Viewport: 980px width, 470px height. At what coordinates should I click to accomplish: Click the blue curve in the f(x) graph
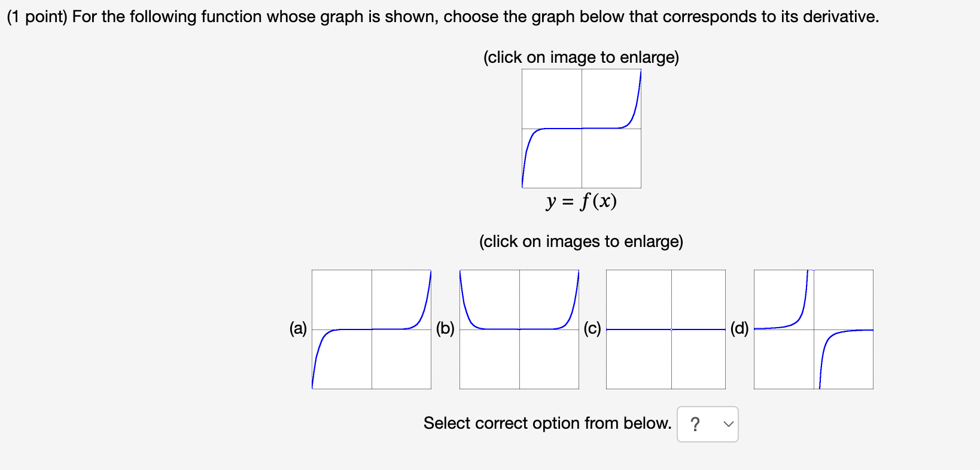pyautogui.click(x=581, y=129)
